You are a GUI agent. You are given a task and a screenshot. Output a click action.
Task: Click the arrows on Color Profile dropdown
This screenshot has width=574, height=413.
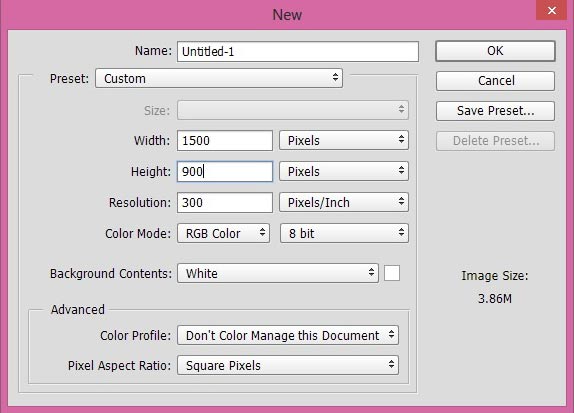(x=391, y=334)
